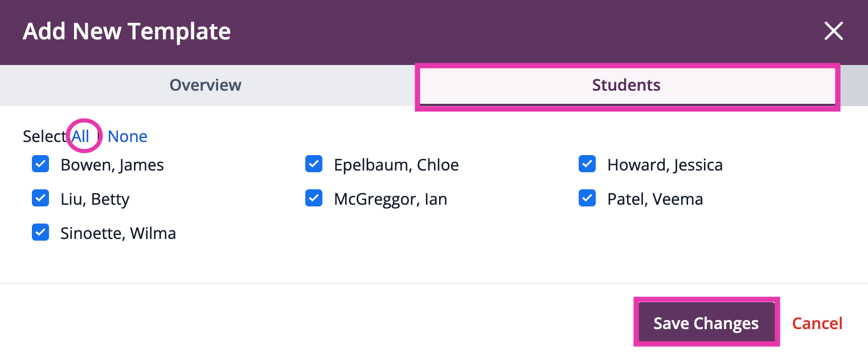
Task: Click the "Patel, Veema" name text
Action: click(x=656, y=199)
